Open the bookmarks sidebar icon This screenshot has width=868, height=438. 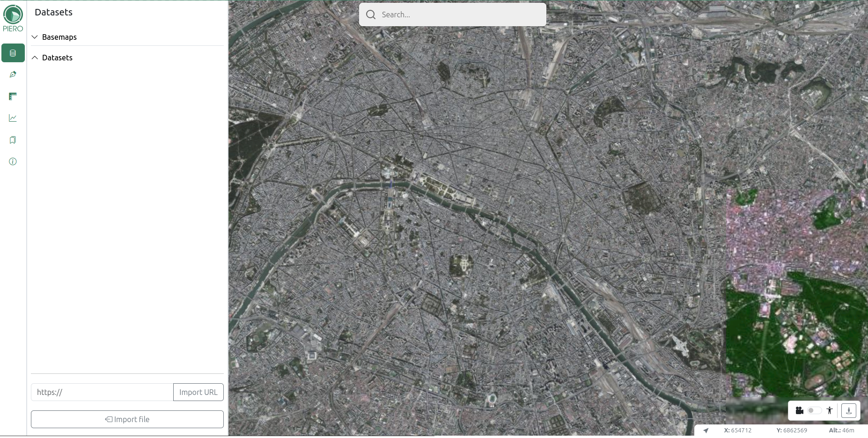tap(13, 140)
